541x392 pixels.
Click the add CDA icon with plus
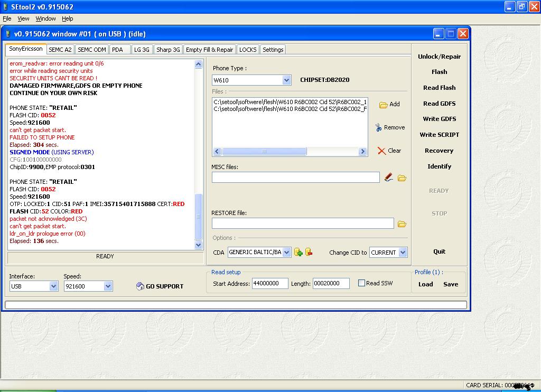pos(298,252)
